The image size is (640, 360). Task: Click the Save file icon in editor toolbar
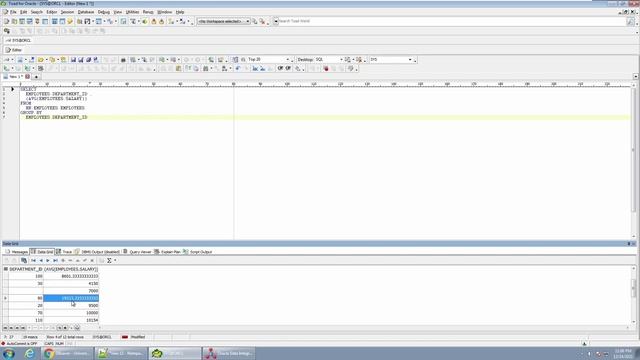tap(73, 60)
